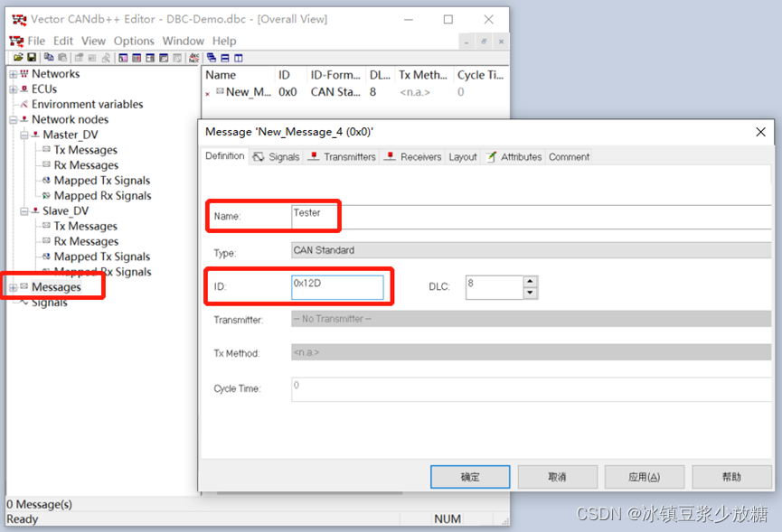
Task: Sort list by the Name column header
Action: (239, 75)
